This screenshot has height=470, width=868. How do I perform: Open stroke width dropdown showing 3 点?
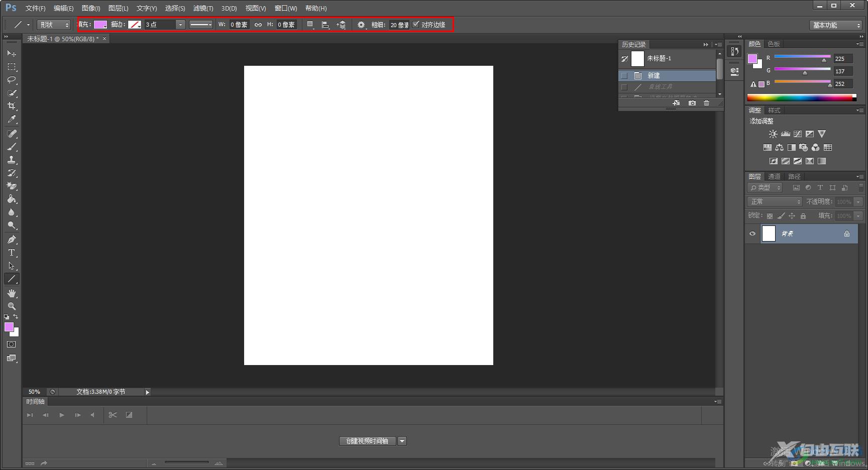[x=180, y=25]
